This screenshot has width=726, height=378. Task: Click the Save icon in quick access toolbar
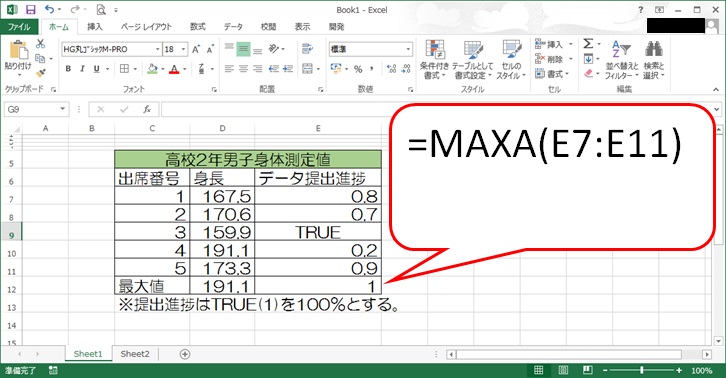pyautogui.click(x=31, y=9)
